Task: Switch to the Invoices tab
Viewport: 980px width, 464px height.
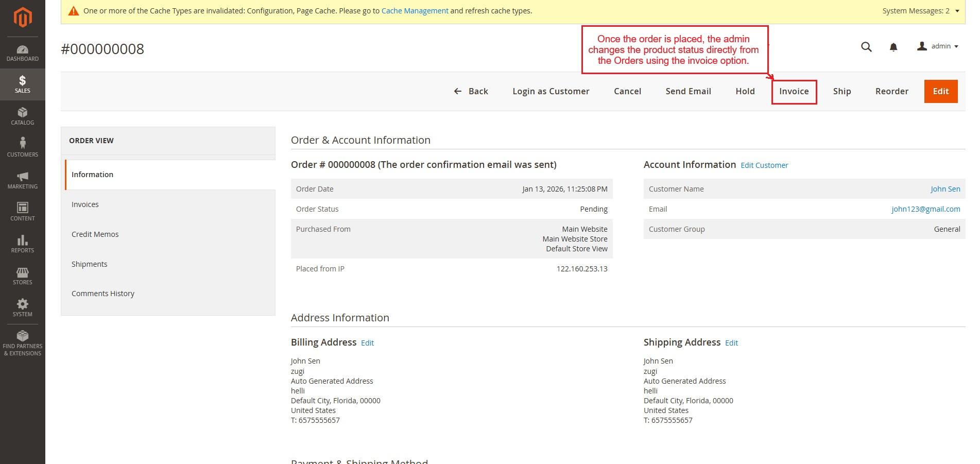Action: (x=85, y=204)
